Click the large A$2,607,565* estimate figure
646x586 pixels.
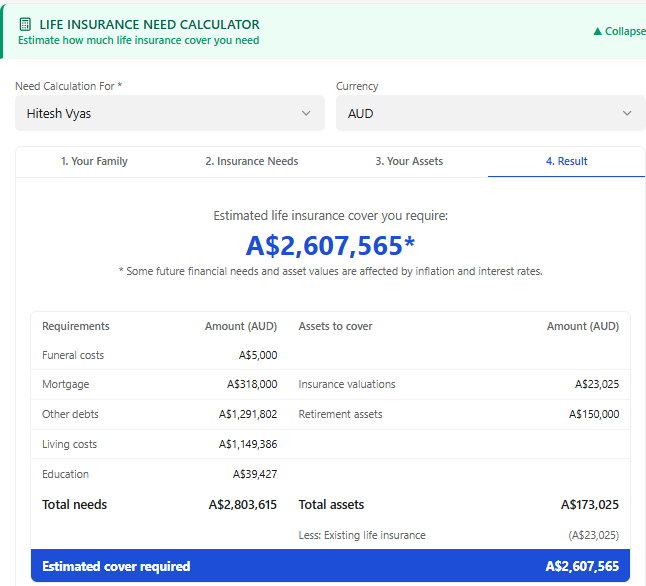pos(330,246)
